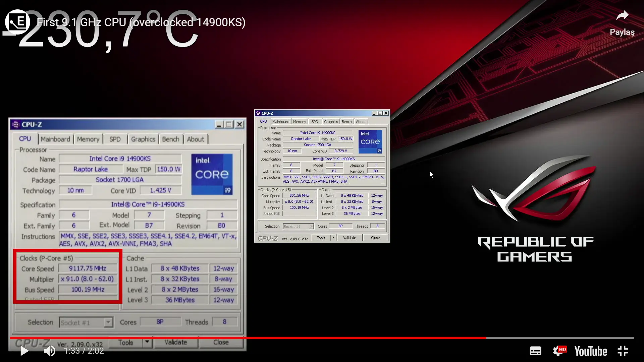Click Tools button in small CPU-Z

click(321, 238)
